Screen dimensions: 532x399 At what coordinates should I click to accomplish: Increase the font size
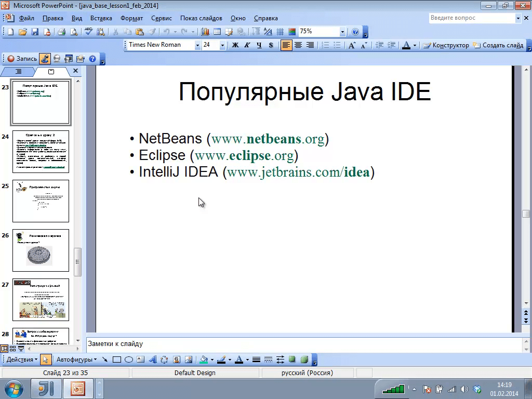352,45
